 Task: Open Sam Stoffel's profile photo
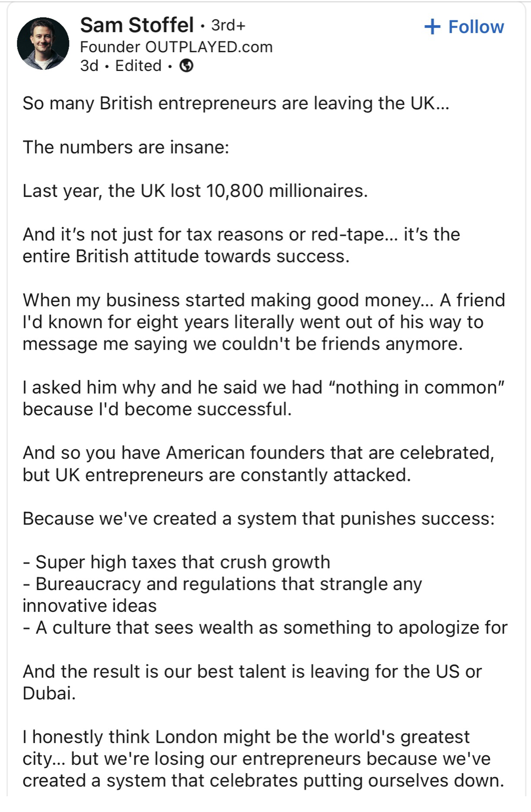[x=43, y=44]
